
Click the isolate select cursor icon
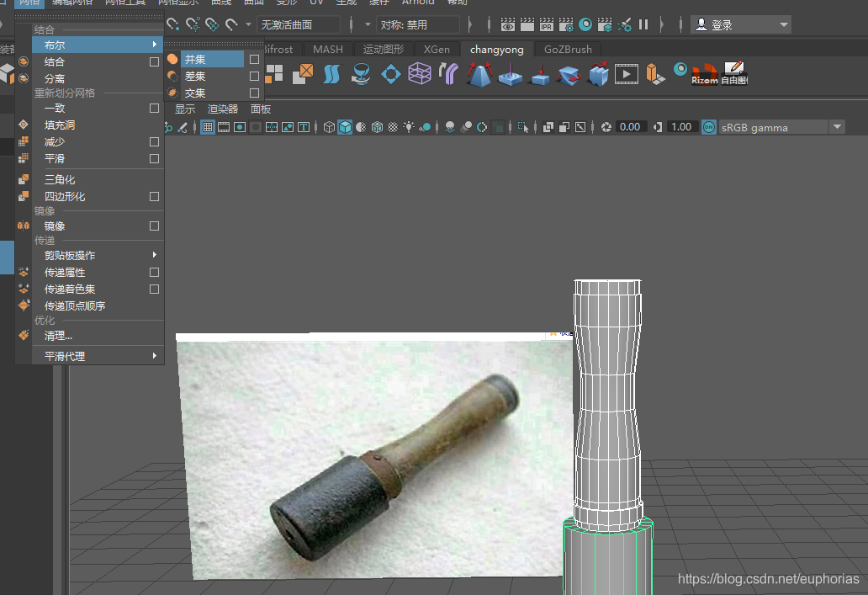tap(523, 127)
